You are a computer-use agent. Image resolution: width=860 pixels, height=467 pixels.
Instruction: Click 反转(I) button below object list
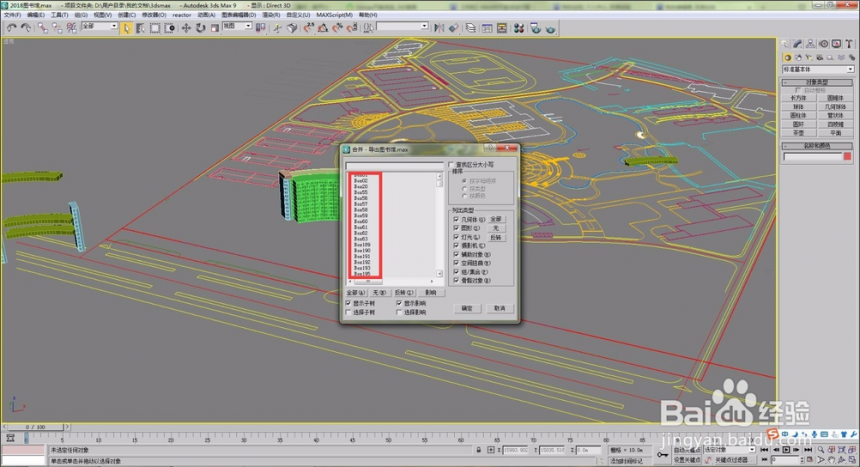pos(404,292)
